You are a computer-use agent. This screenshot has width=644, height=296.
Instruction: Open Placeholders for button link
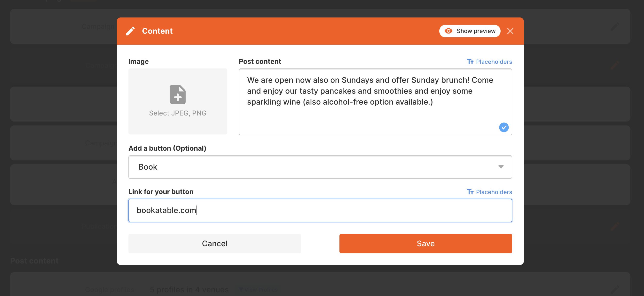tap(489, 192)
